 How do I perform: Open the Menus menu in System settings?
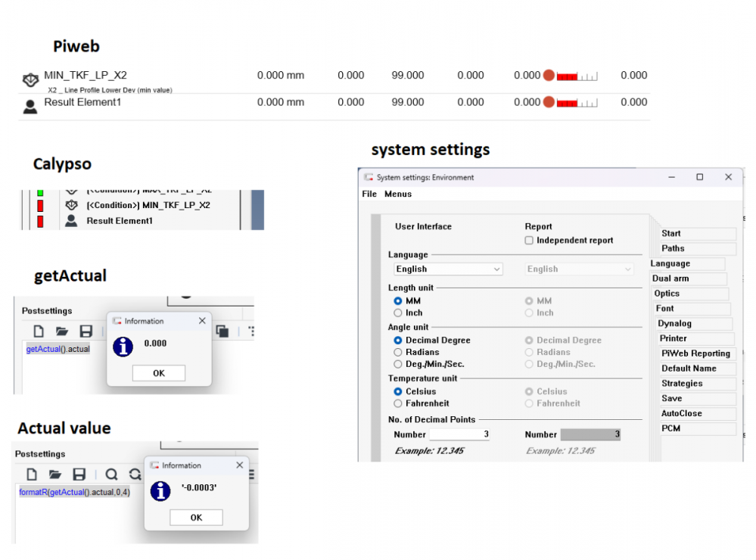tap(398, 194)
